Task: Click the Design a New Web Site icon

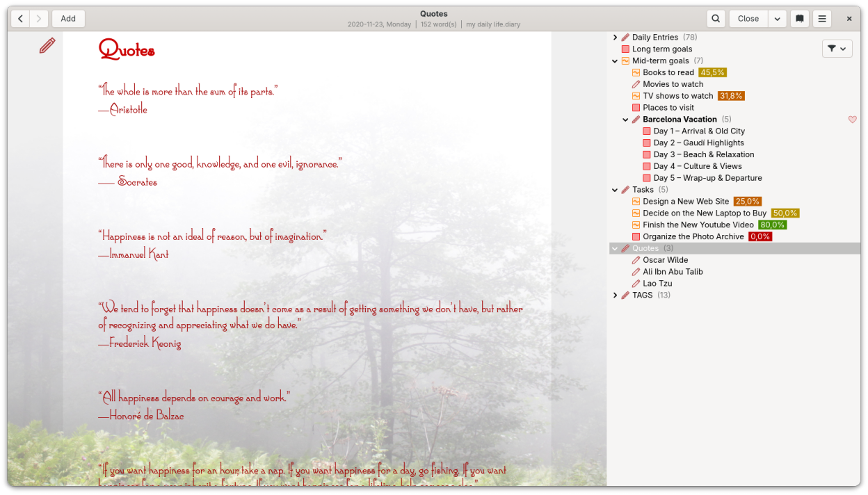Action: 636,202
